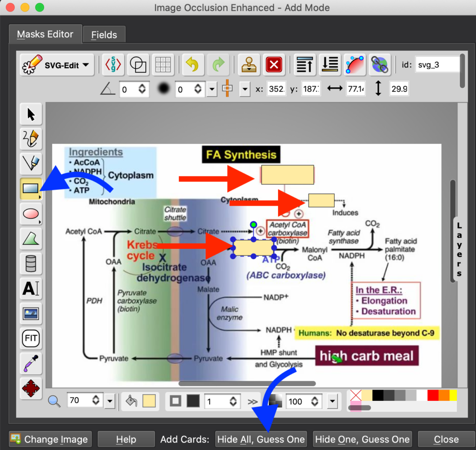Open the stroke color swatch
The image size is (476, 450).
point(193,401)
